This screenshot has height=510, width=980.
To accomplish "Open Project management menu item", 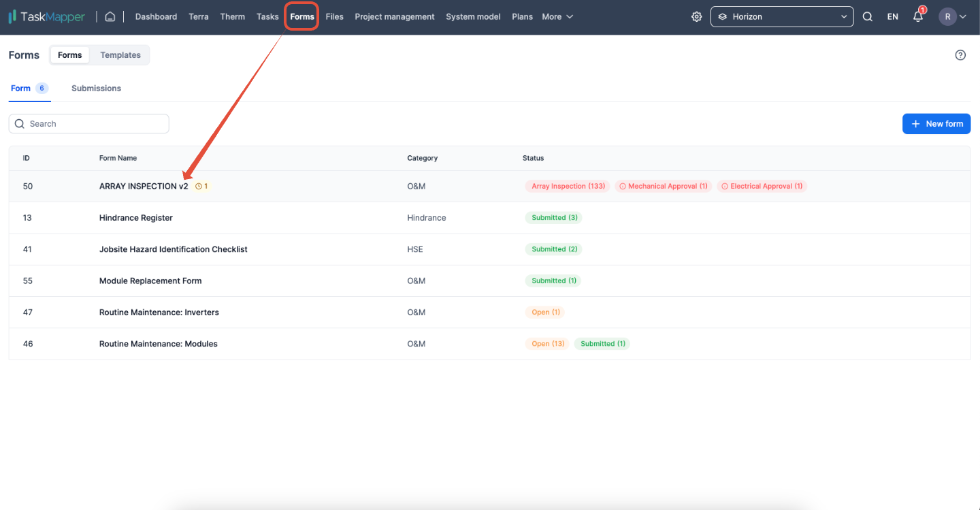I will [395, 17].
